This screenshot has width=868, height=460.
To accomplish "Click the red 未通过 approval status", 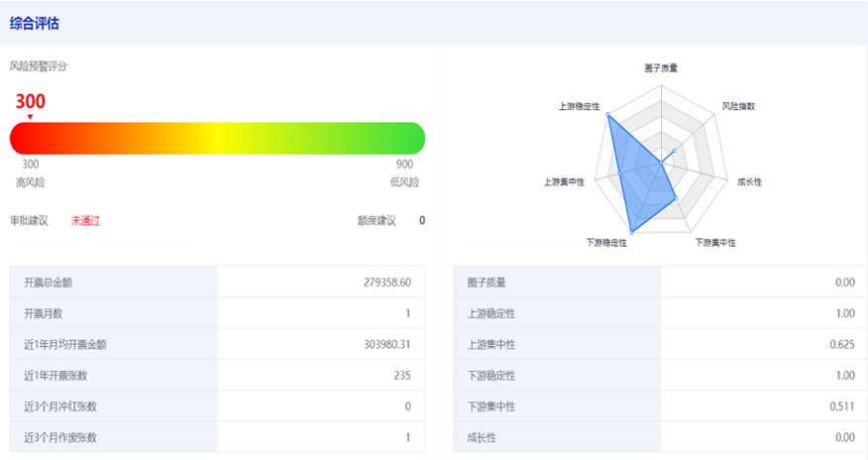I will click(x=85, y=221).
